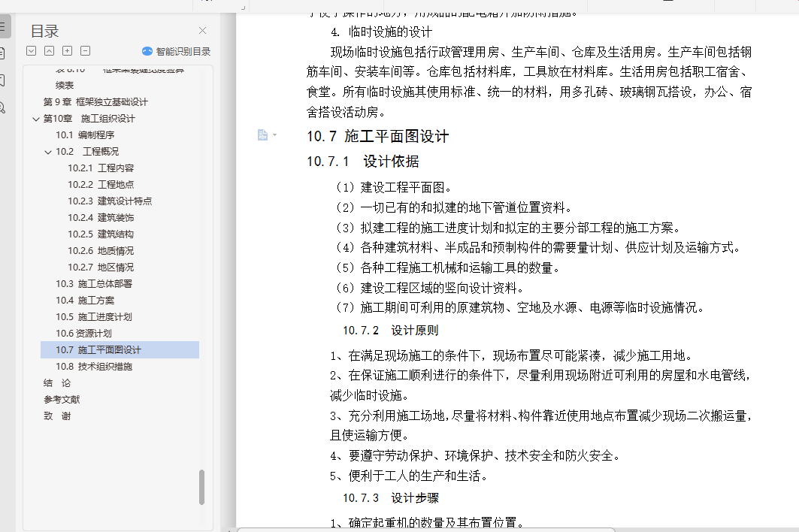Click the 目录 pane title

tap(45, 31)
